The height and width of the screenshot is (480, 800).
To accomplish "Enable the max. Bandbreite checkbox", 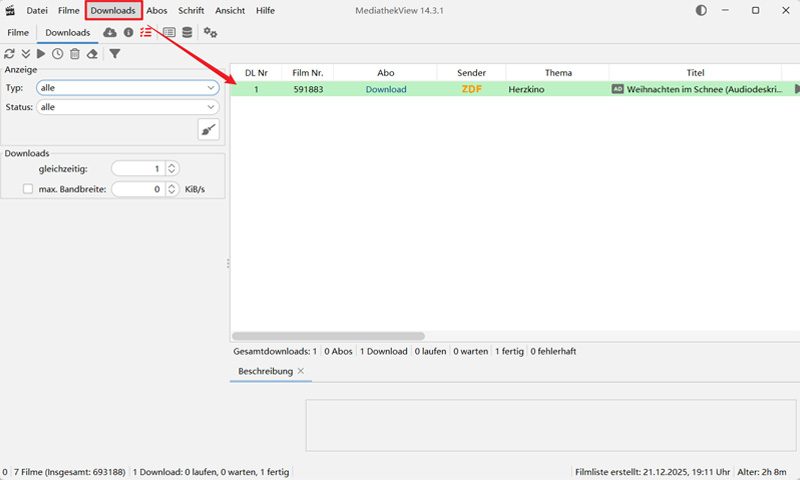I will click(28, 188).
